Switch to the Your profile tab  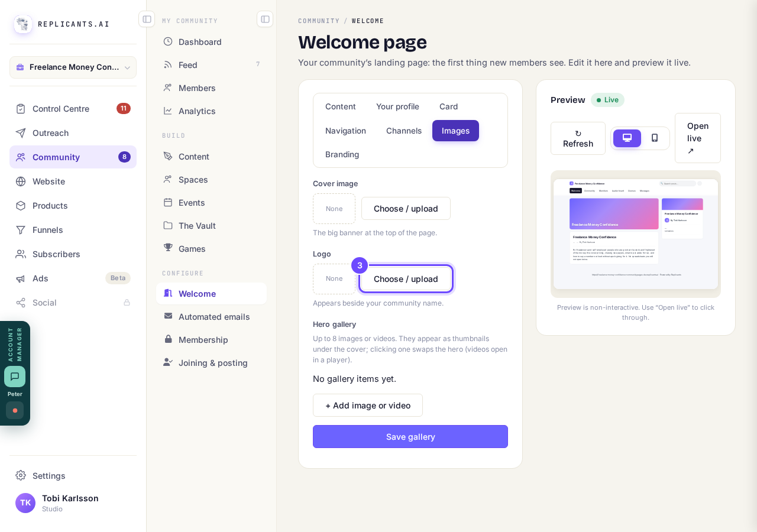tap(397, 106)
